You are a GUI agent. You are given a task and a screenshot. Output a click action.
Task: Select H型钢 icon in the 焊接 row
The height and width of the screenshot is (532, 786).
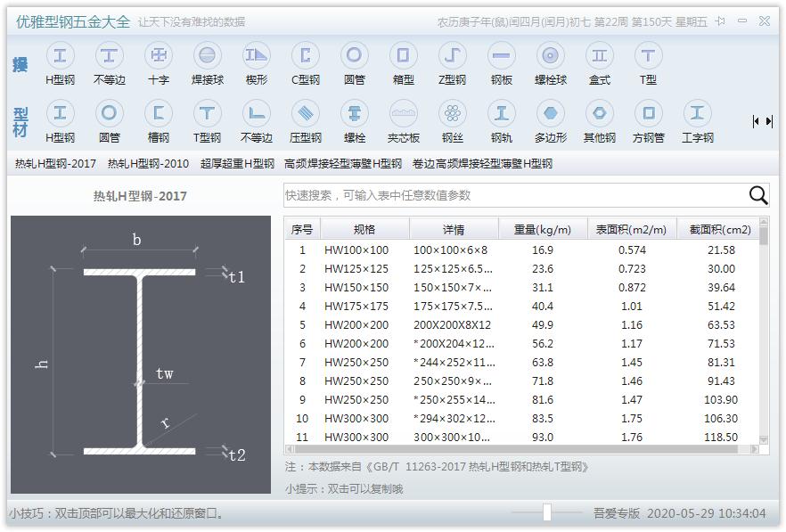(x=61, y=55)
